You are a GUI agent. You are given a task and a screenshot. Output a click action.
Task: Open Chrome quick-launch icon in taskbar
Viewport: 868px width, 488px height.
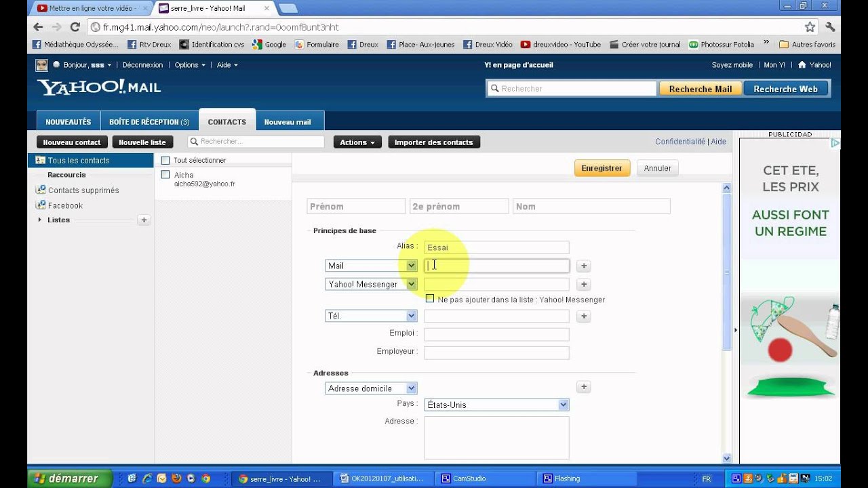[x=206, y=479]
